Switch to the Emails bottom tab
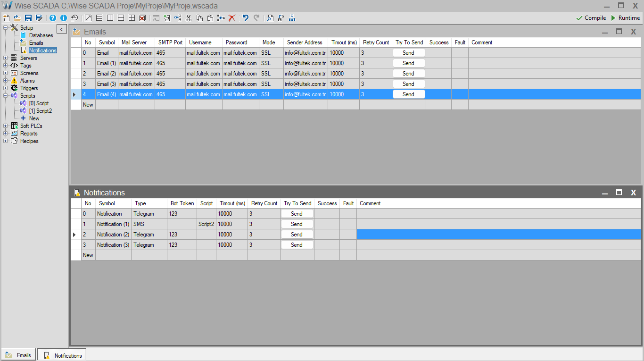644x361 pixels. tap(19, 355)
